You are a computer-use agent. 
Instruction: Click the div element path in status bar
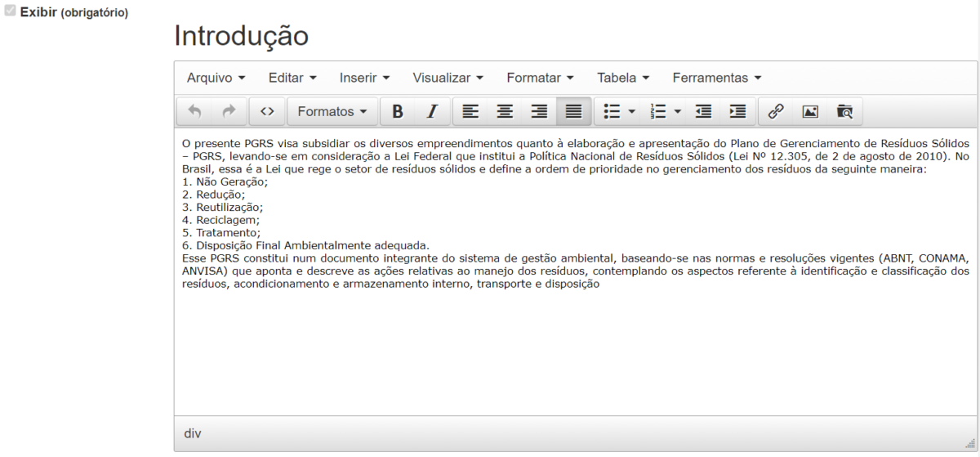pyautogui.click(x=193, y=433)
